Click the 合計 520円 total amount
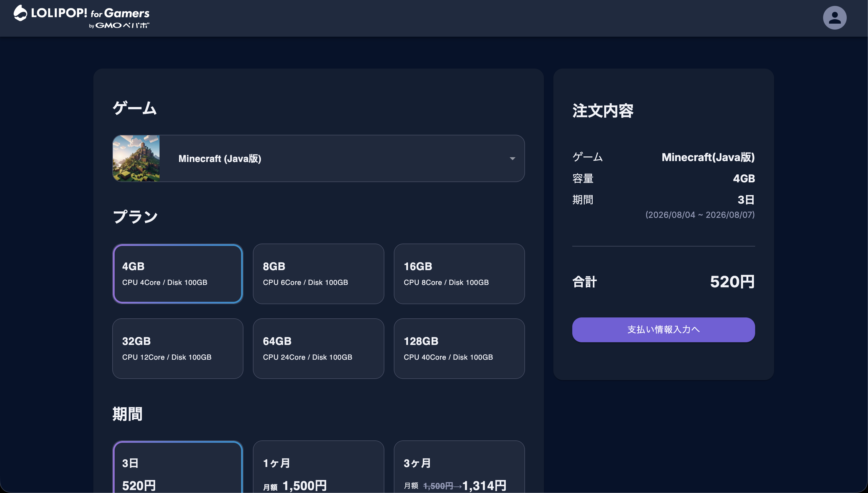 pyautogui.click(x=732, y=282)
